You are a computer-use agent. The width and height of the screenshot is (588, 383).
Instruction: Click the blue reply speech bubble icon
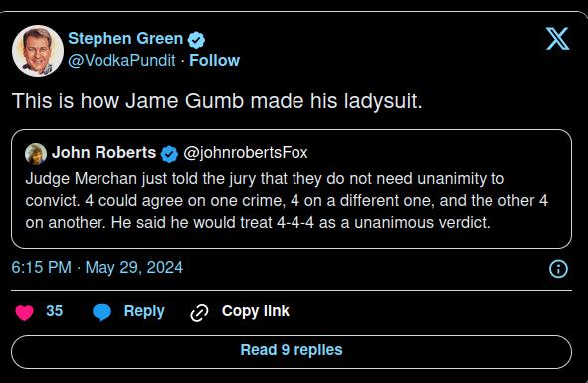[x=101, y=312]
